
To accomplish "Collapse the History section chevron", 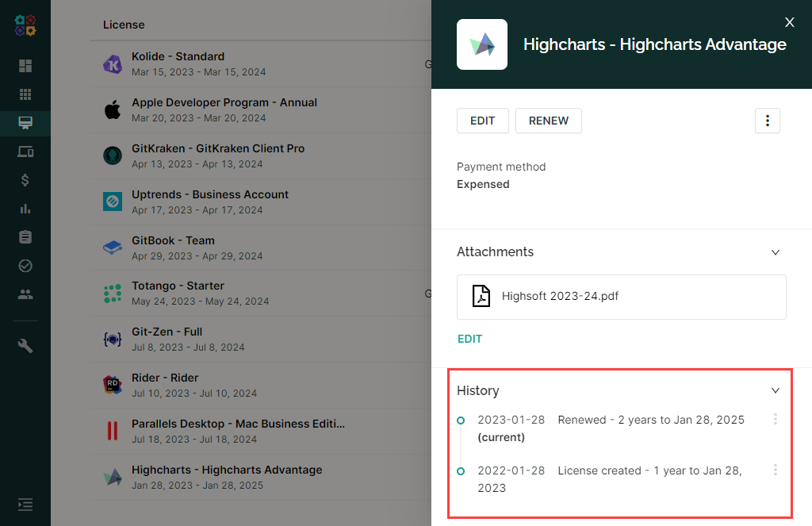I will point(776,391).
